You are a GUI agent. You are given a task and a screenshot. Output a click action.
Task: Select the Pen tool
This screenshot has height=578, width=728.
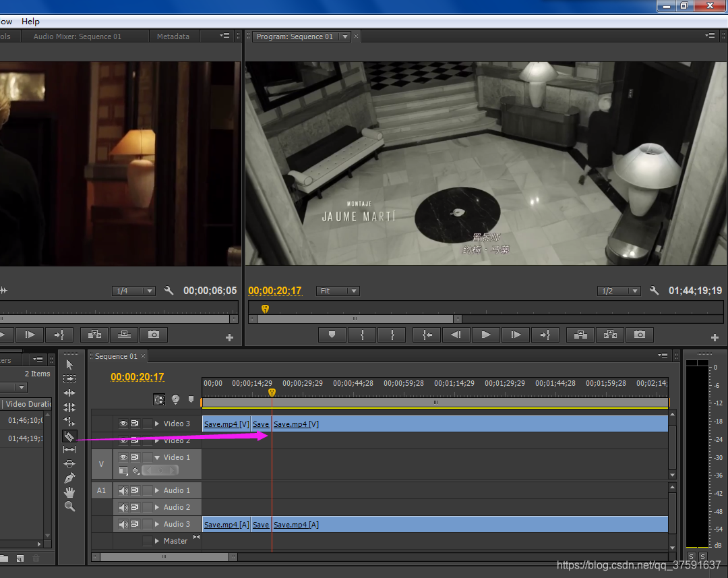69,478
